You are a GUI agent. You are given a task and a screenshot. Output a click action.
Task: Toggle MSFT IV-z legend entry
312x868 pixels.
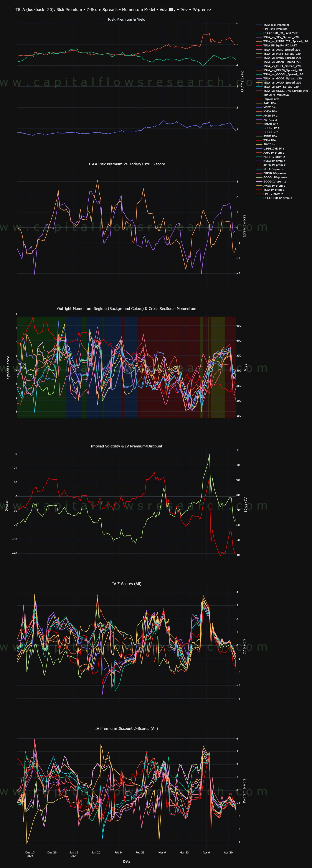pyautogui.click(x=266, y=107)
